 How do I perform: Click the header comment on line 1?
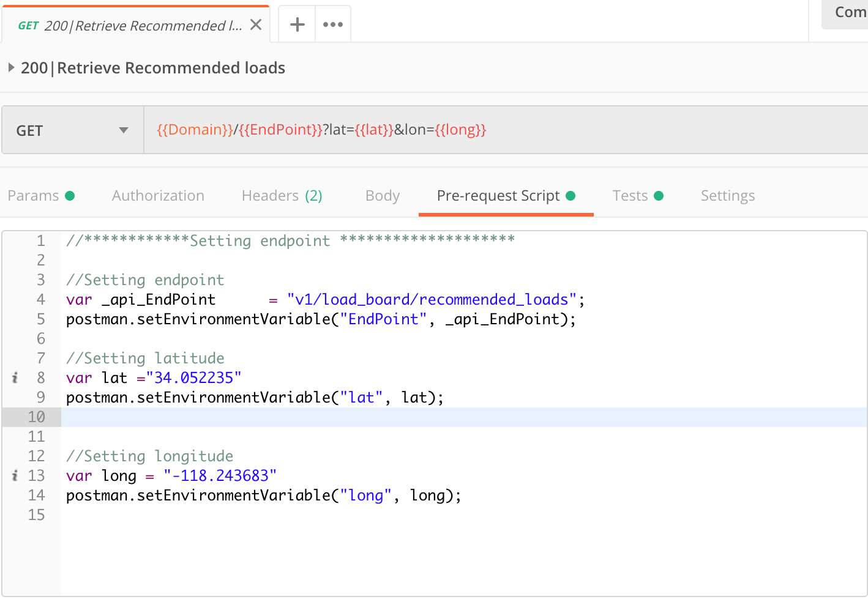(x=291, y=241)
